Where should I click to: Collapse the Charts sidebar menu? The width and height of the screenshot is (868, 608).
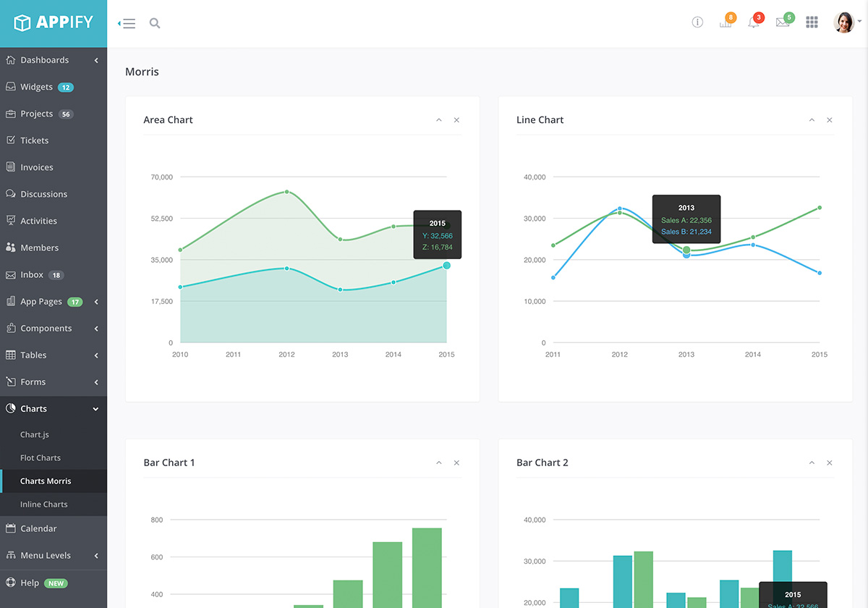click(x=54, y=409)
